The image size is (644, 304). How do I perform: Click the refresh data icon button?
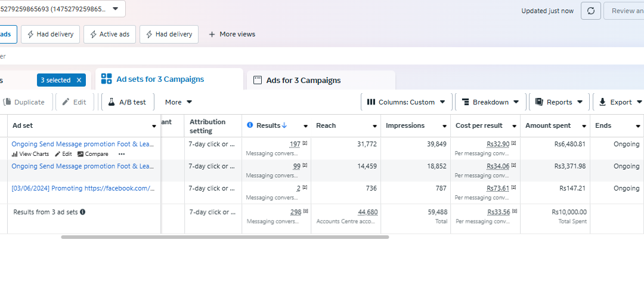tap(590, 11)
